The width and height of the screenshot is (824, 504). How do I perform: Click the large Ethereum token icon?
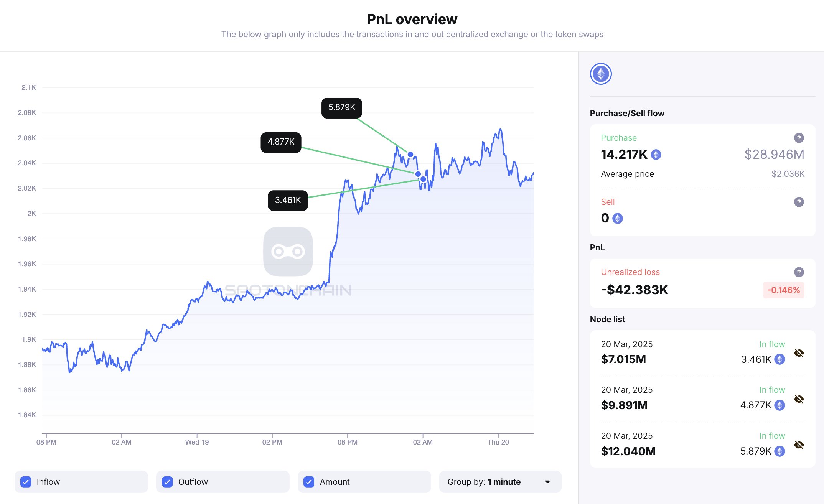tap(601, 74)
